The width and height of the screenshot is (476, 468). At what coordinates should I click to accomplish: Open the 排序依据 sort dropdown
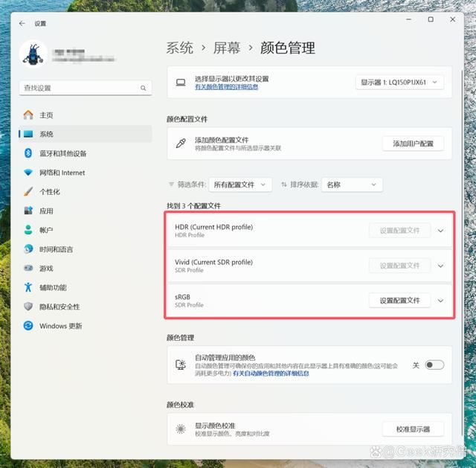tap(352, 185)
